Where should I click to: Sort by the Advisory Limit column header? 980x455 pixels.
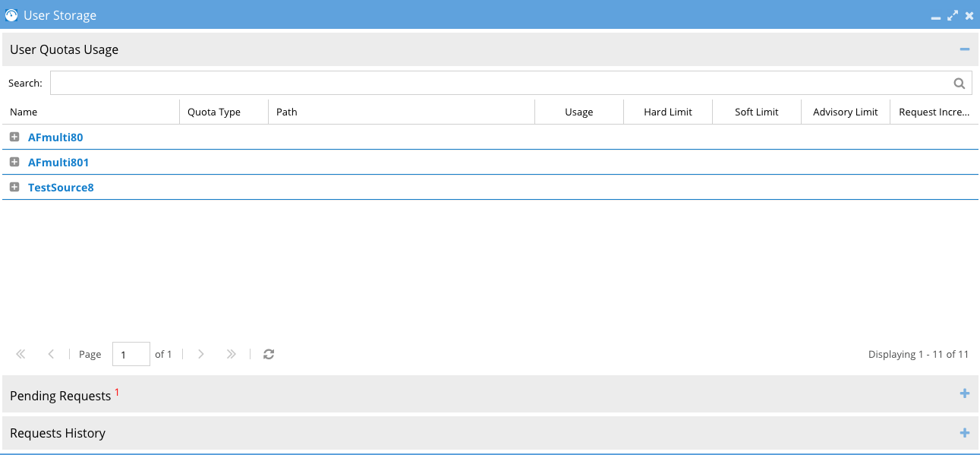(x=846, y=112)
